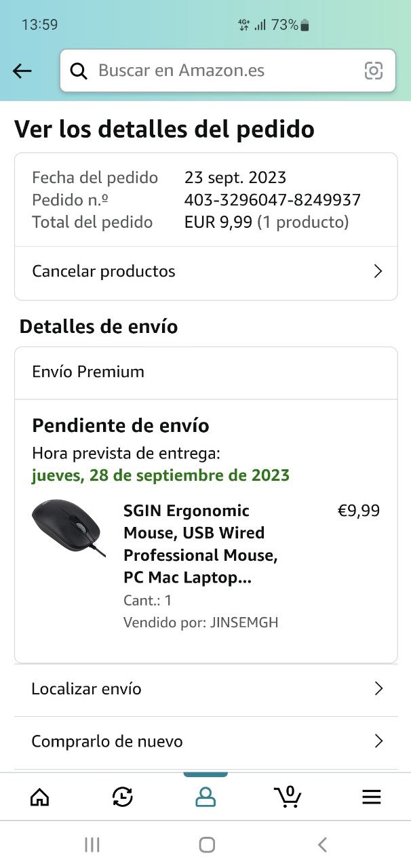
Task: Open the hamburger menu icon
Action: click(x=371, y=797)
